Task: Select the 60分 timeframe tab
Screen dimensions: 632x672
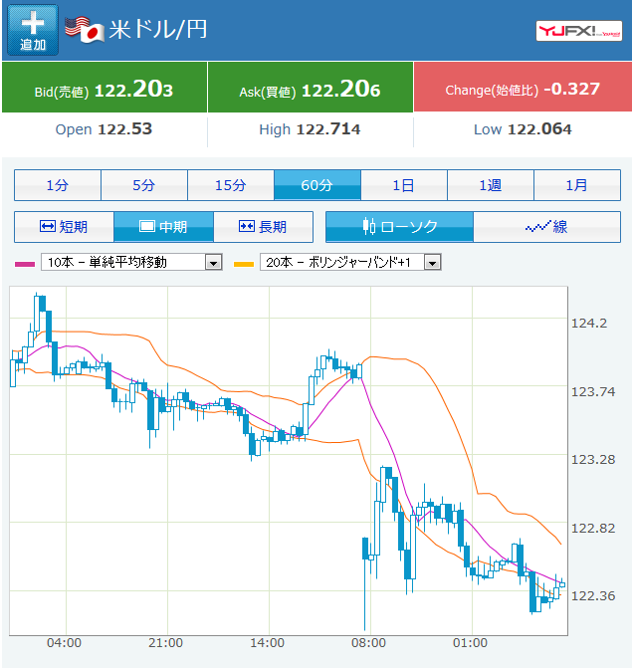Action: [x=316, y=185]
